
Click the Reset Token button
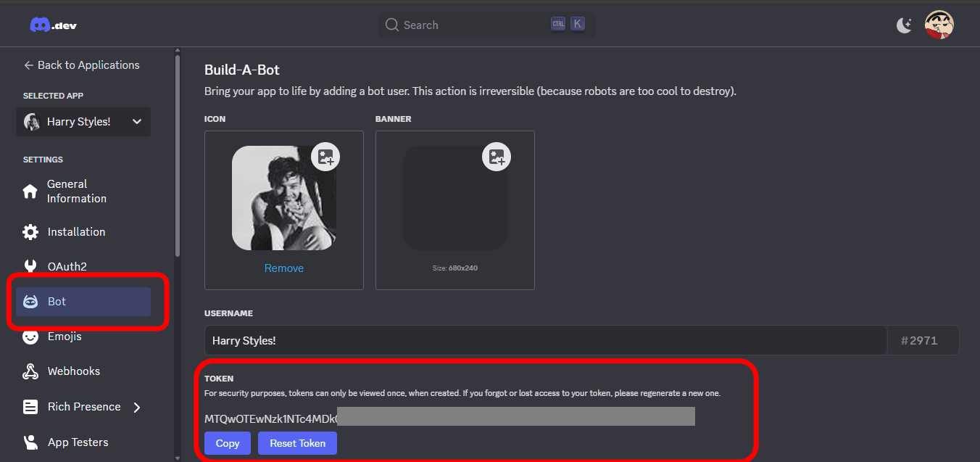tap(297, 442)
